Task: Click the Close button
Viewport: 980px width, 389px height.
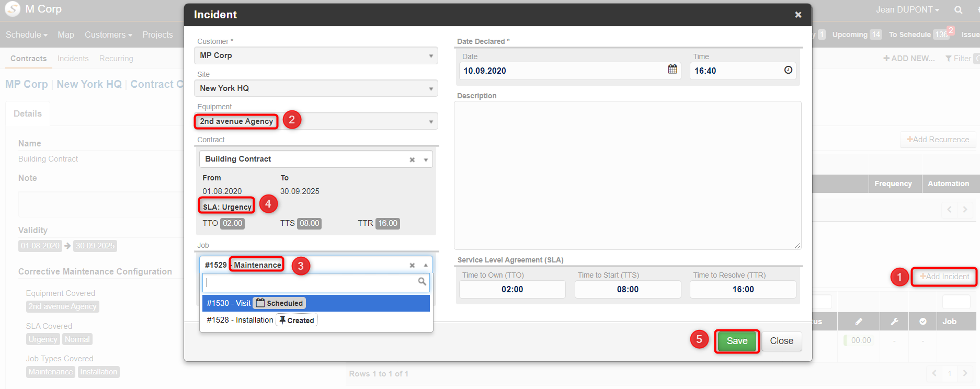Action: click(x=781, y=341)
